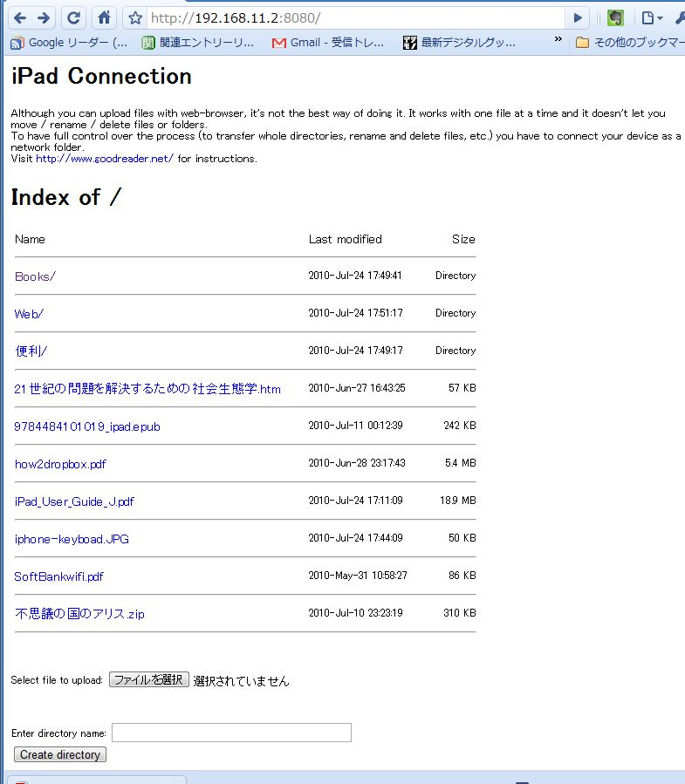Open SoftBankwifi.pdf
This screenshot has width=685, height=784.
click(x=59, y=576)
